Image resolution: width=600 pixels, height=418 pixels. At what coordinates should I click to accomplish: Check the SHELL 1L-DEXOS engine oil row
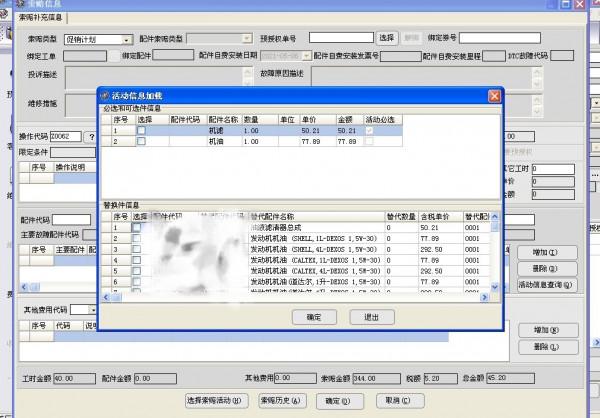pos(136,238)
